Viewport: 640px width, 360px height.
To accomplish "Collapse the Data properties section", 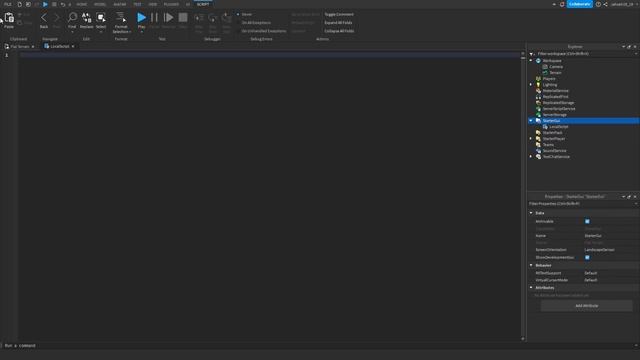I will (x=531, y=213).
